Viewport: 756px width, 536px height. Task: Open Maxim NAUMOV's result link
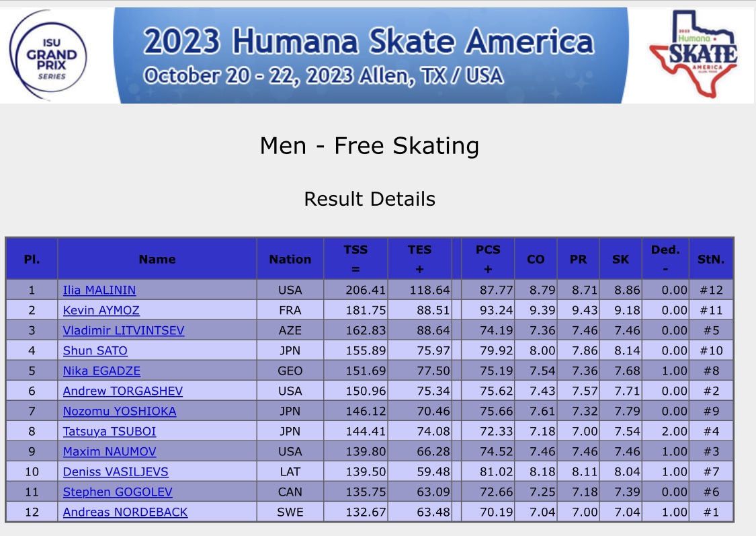[x=110, y=451]
